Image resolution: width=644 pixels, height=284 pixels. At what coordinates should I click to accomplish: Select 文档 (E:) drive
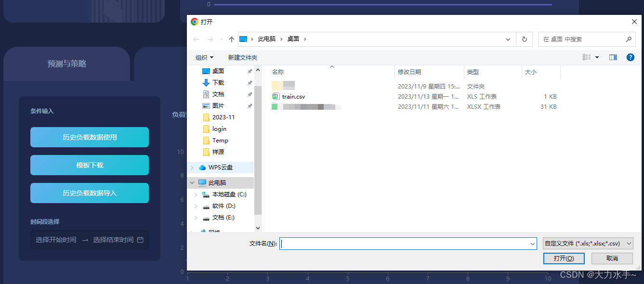point(223,218)
